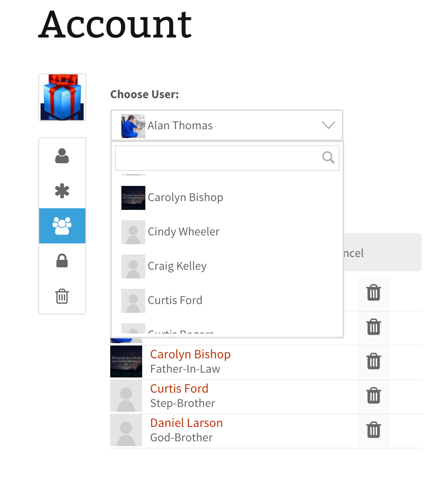Open the group users sidebar tab
Screen dimensions: 448x482
(x=62, y=226)
